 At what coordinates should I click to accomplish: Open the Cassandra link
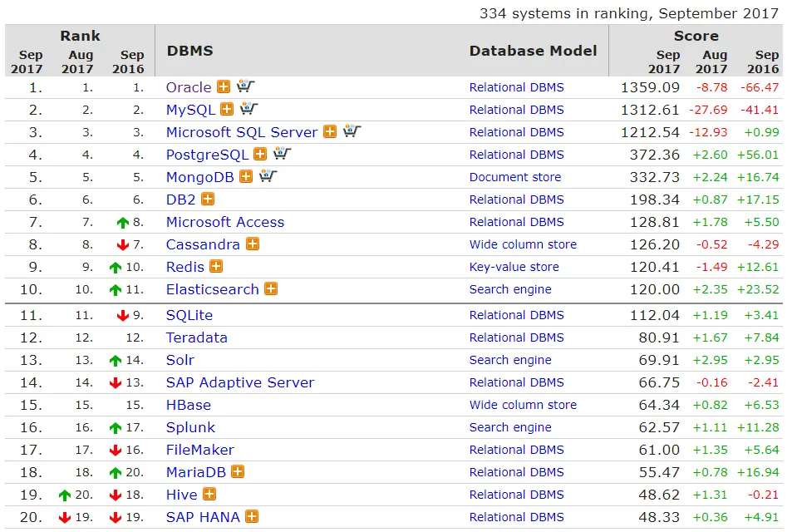(203, 244)
